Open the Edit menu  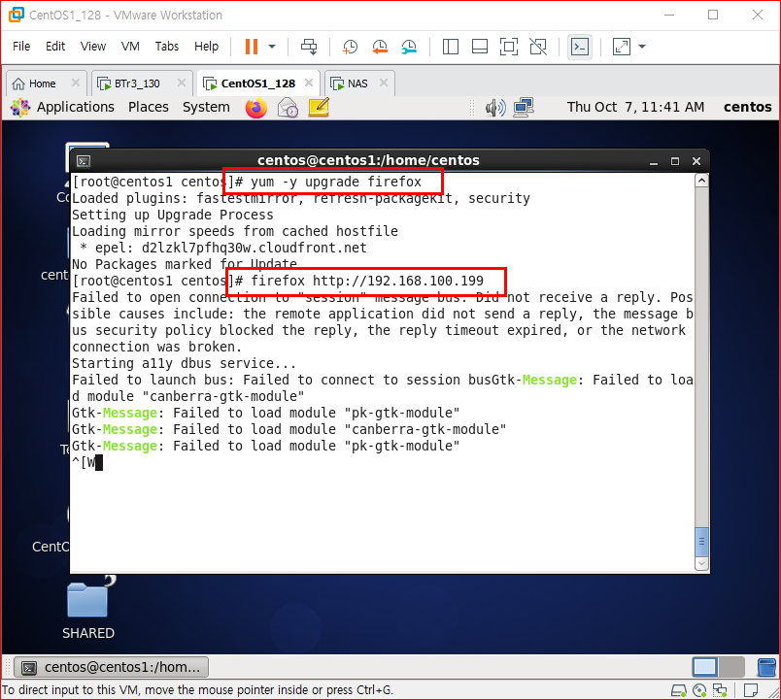click(x=55, y=47)
